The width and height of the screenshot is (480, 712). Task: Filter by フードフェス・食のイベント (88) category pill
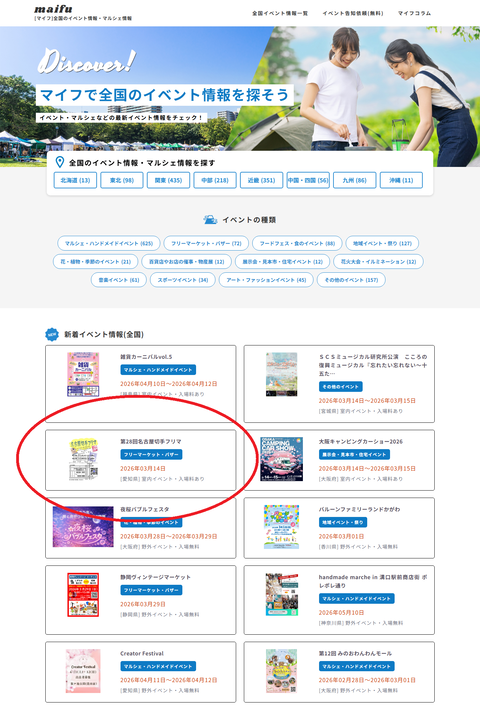[297, 243]
